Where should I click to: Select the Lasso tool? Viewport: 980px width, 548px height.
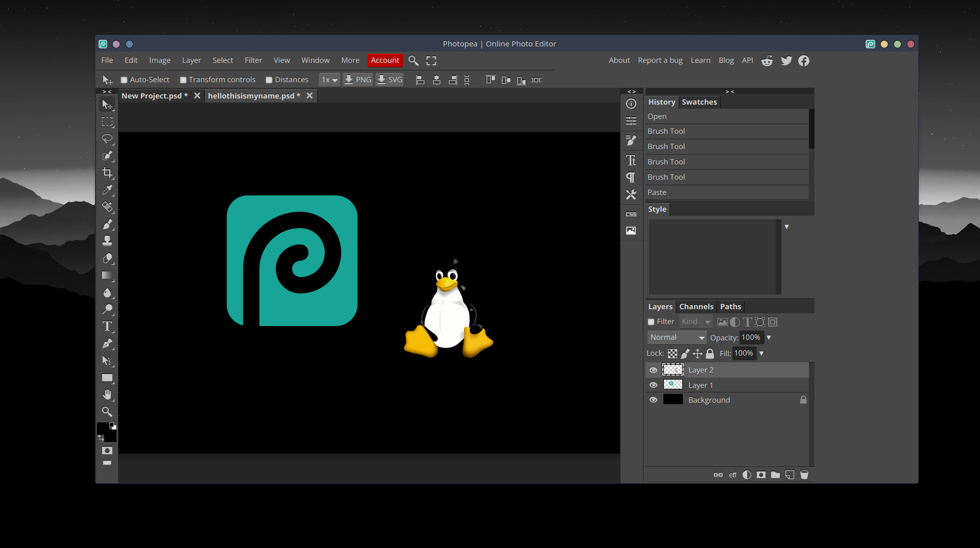pos(108,139)
